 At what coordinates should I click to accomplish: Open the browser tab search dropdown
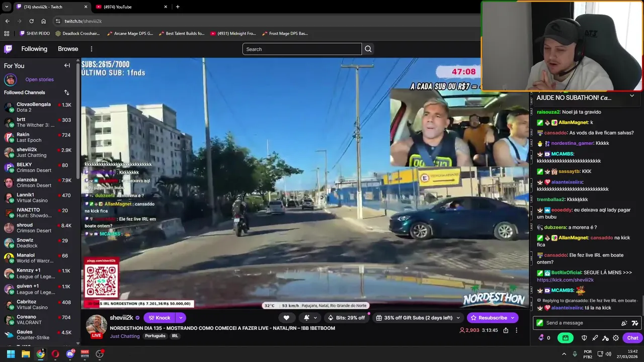tap(6, 7)
